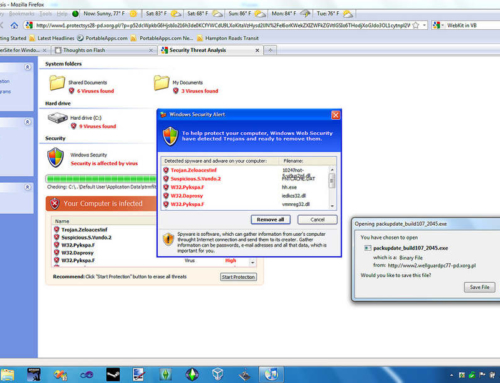Bookmark this page with the star icon

pyautogui.click(x=416, y=25)
